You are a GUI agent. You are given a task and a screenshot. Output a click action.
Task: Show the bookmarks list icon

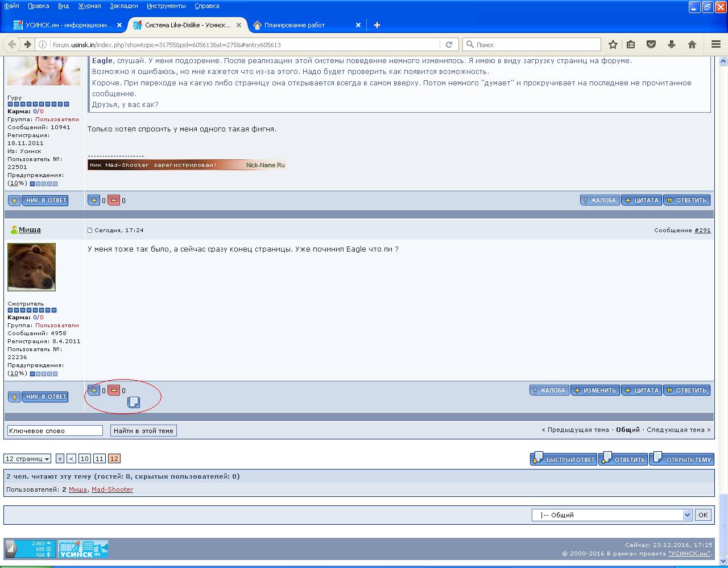(x=631, y=44)
